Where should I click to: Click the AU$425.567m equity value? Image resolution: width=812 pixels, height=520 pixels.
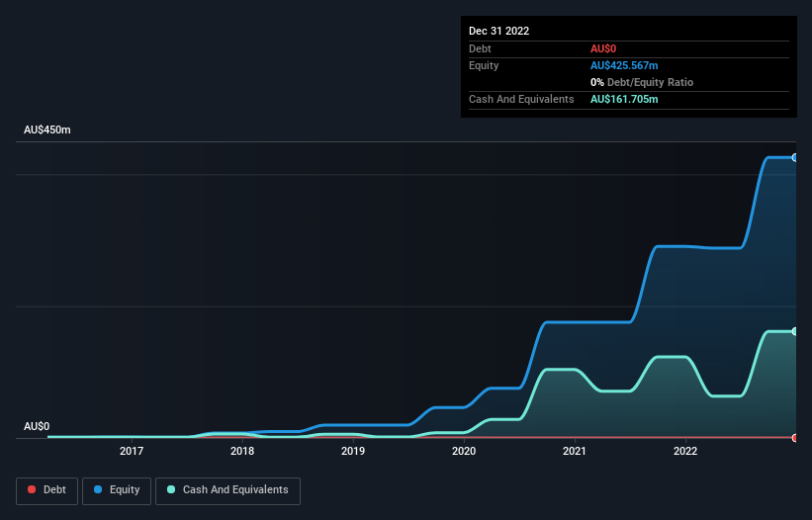[624, 65]
